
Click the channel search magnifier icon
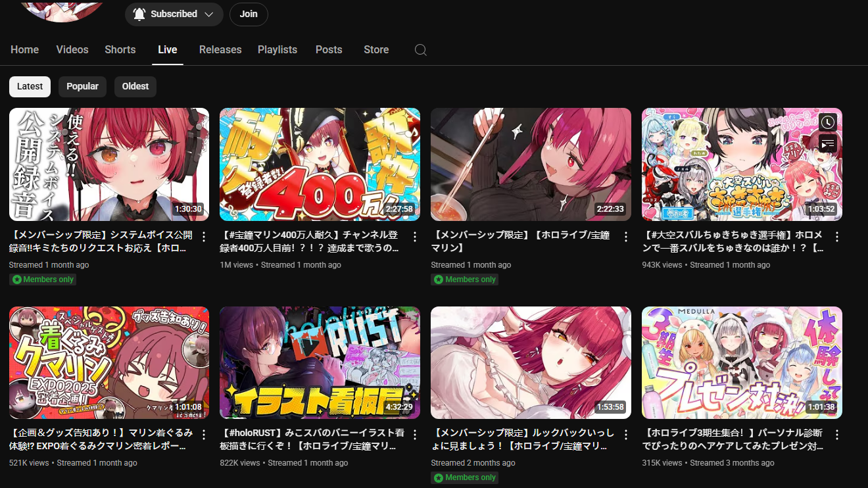[x=421, y=50]
